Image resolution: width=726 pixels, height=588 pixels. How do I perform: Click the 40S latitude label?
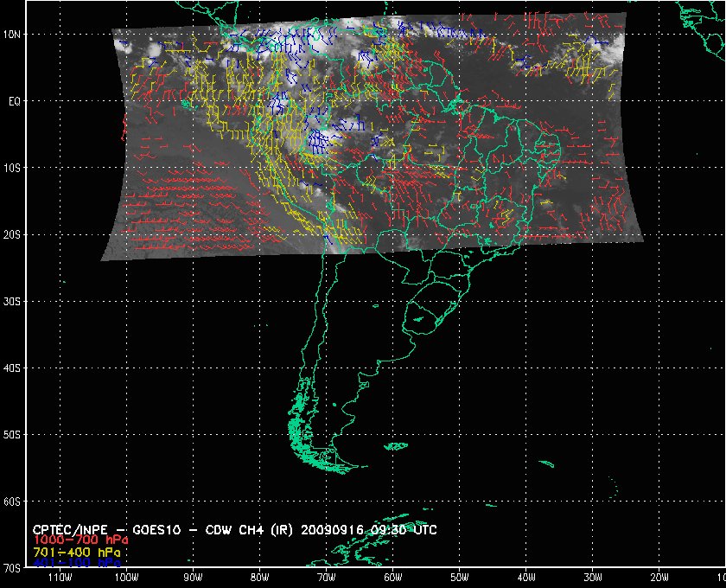click(12, 368)
